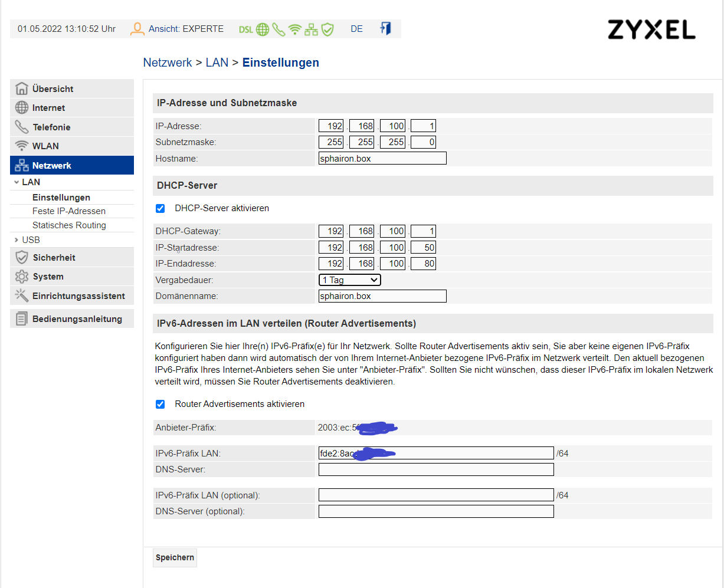Image resolution: width=724 pixels, height=588 pixels.
Task: Click first octet of IP-Startadresse
Action: click(x=331, y=248)
